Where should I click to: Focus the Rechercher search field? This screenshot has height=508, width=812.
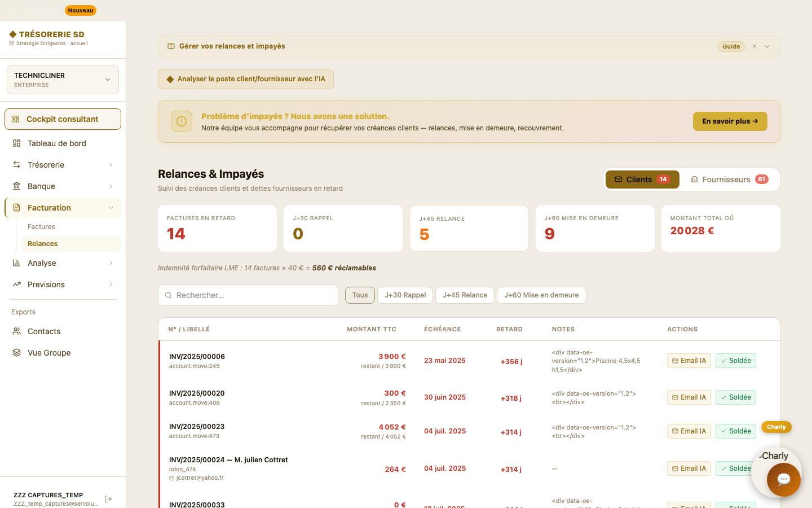click(x=248, y=295)
